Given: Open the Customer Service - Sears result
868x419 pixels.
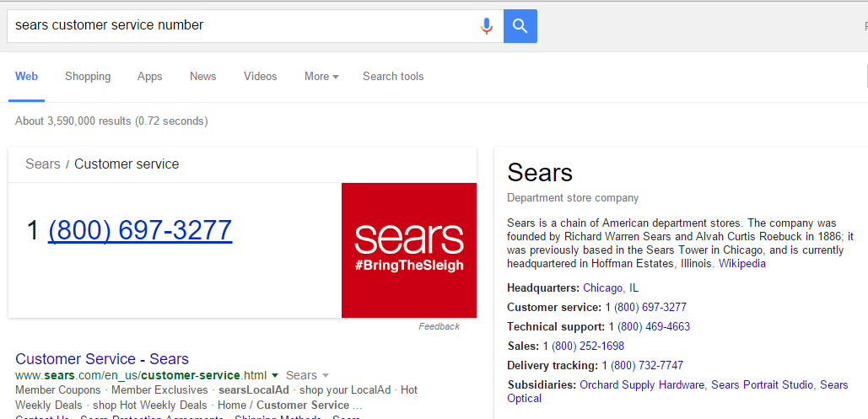Looking at the screenshot, I should 102,358.
